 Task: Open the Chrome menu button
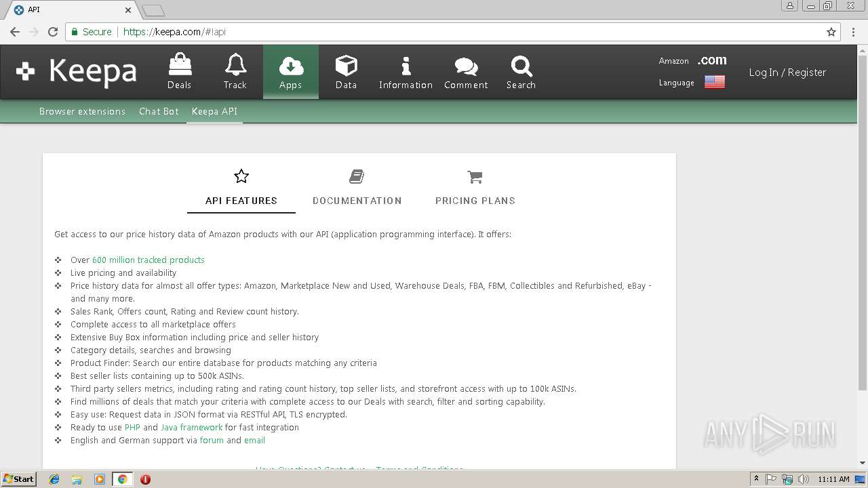[853, 32]
